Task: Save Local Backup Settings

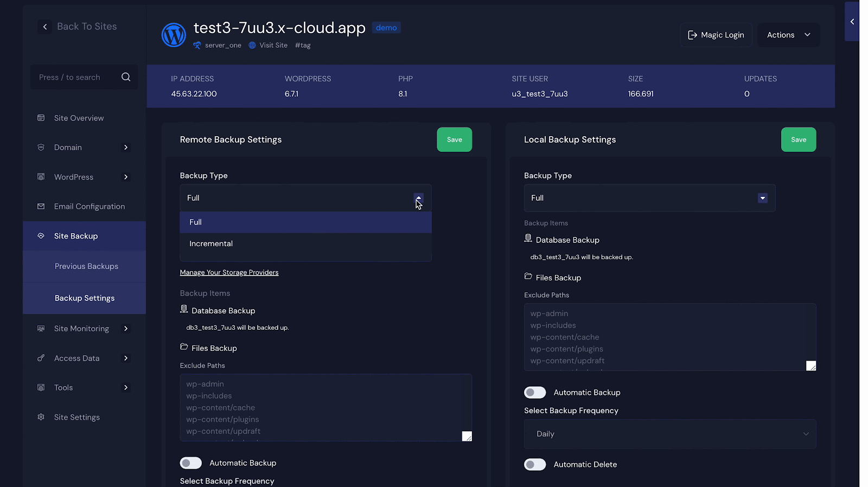Action: point(799,139)
